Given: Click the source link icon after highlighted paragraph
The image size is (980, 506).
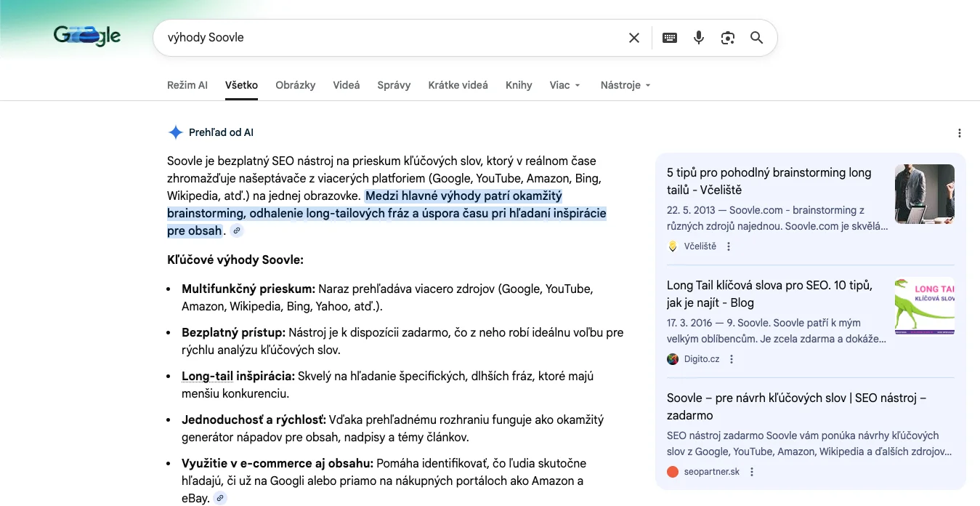Looking at the screenshot, I should 237,231.
